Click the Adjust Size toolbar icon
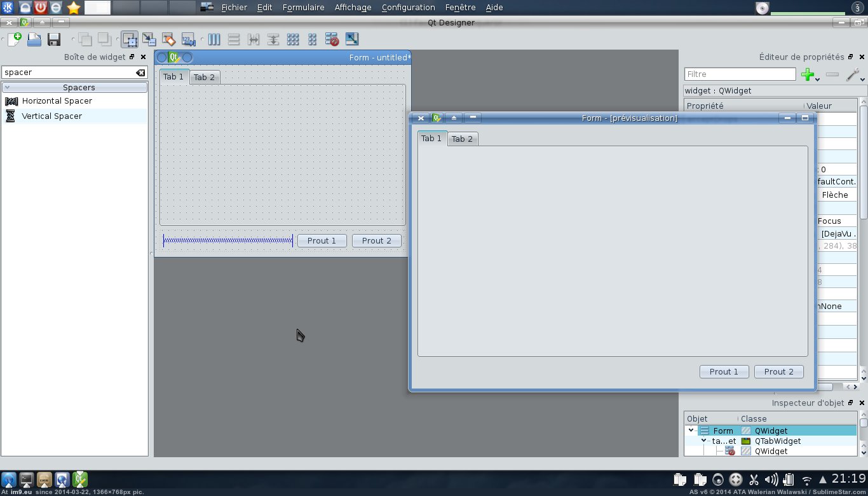The width and height of the screenshot is (868, 496). 351,39
